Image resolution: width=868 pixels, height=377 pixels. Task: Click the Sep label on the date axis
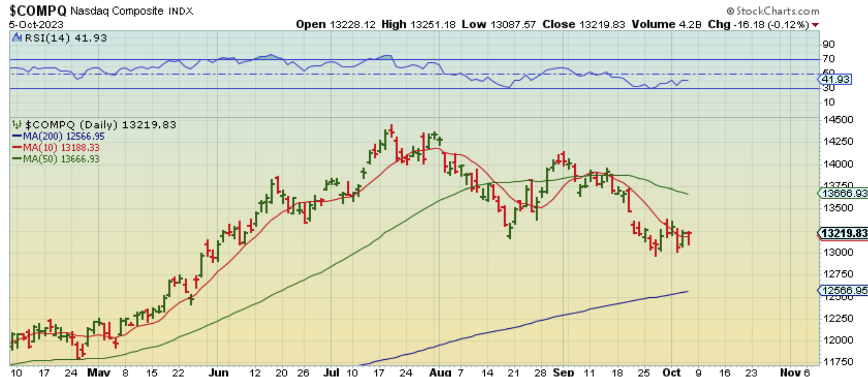(564, 372)
